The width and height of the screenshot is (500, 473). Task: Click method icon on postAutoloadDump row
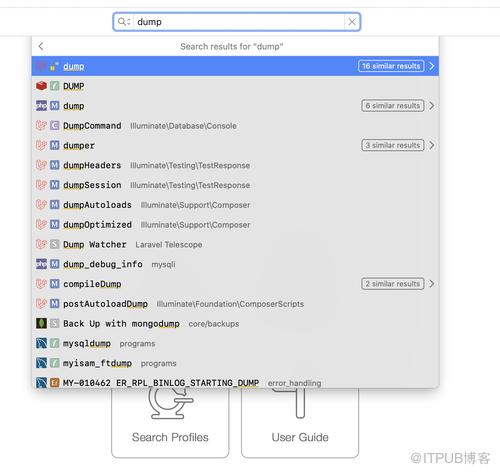(x=55, y=304)
